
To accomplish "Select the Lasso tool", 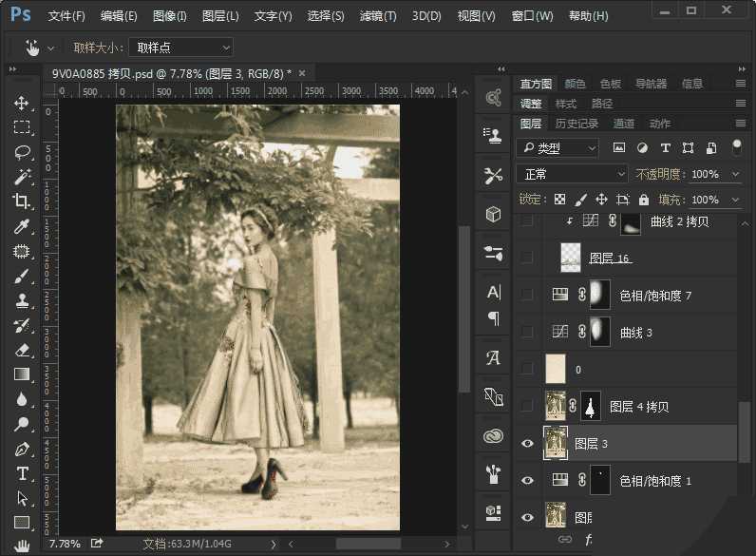I will pyautogui.click(x=21, y=152).
